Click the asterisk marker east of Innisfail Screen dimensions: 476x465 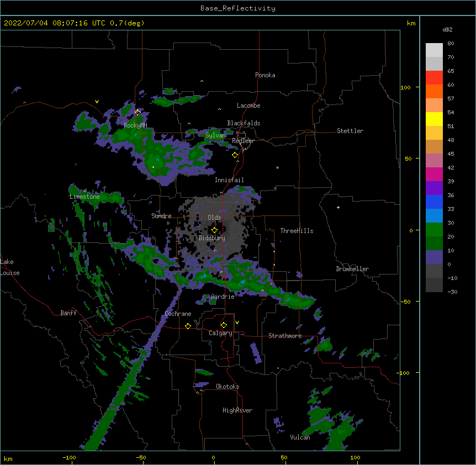(x=277, y=167)
